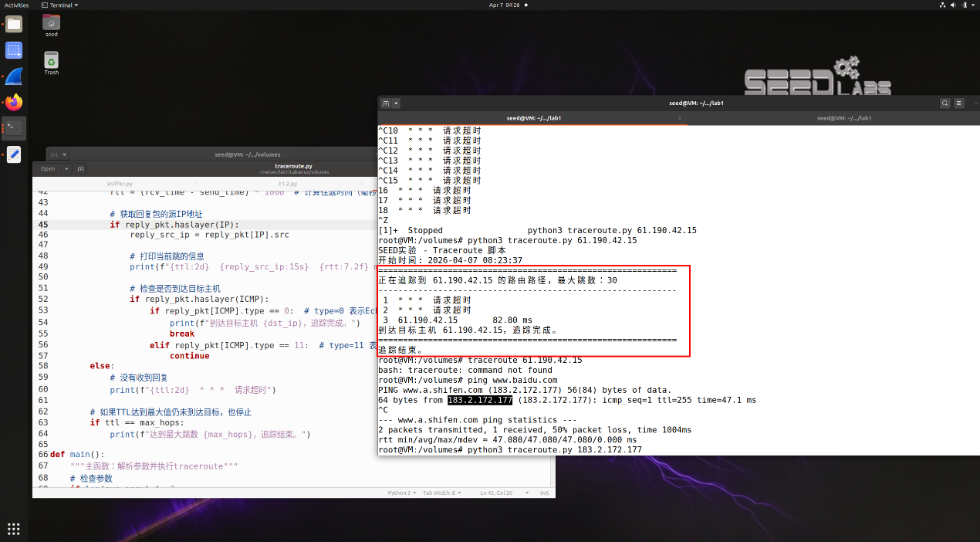Viewport: 980px width, 542px height.
Task: Open the seed home folder on desktop
Action: 51,25
